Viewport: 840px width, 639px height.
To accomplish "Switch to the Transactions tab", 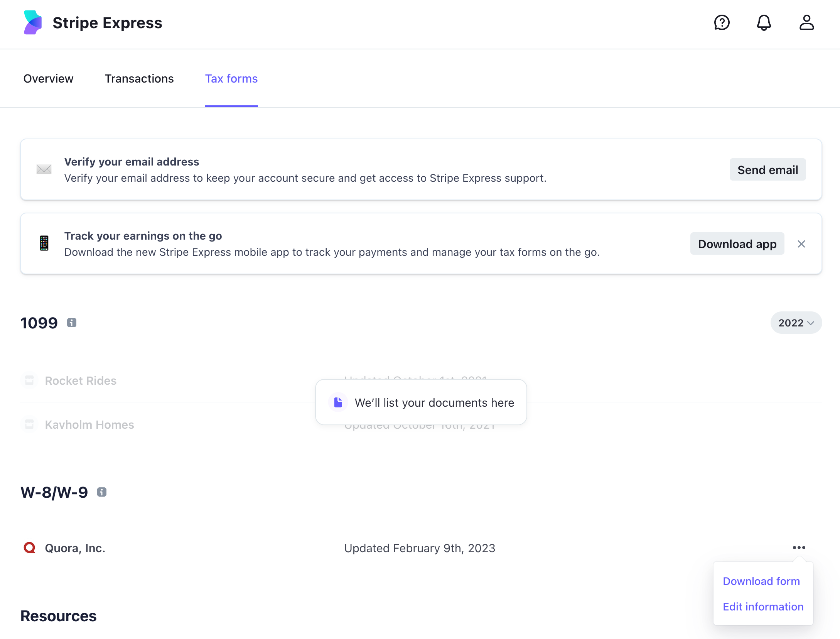I will pyautogui.click(x=139, y=78).
